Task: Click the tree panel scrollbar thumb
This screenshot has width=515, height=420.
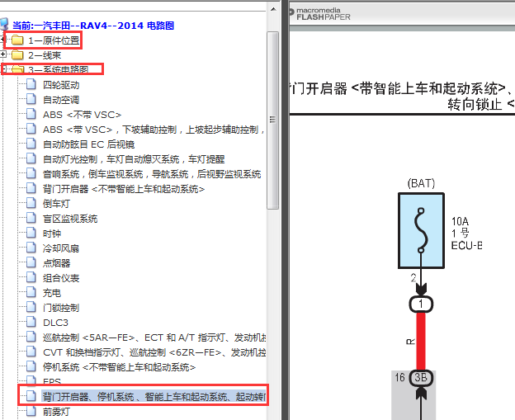Action: click(x=273, y=120)
